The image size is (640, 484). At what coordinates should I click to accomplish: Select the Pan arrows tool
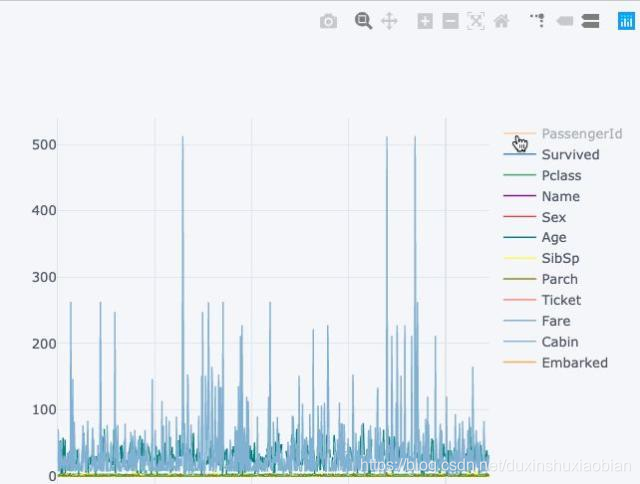pos(389,21)
